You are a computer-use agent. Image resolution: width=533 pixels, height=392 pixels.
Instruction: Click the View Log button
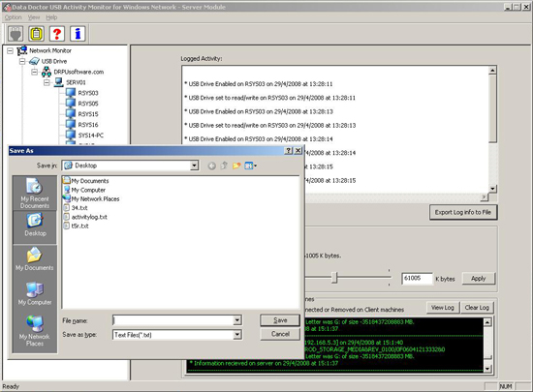click(443, 308)
